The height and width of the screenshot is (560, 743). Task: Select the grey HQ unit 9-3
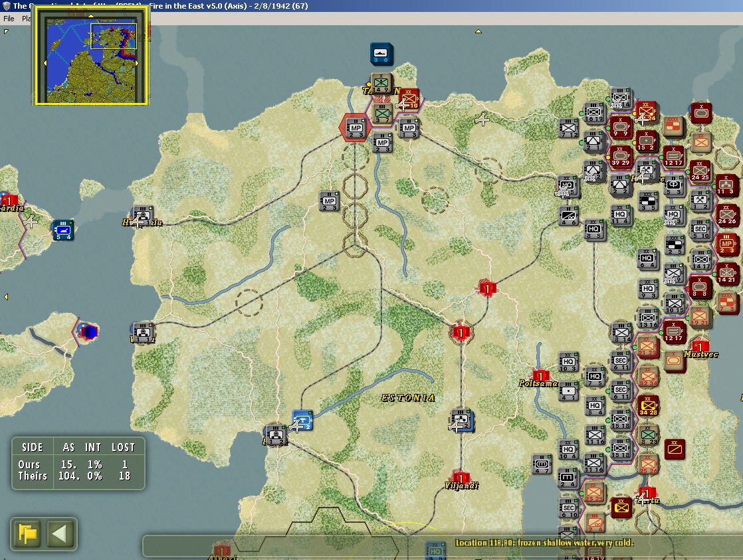(x=648, y=290)
